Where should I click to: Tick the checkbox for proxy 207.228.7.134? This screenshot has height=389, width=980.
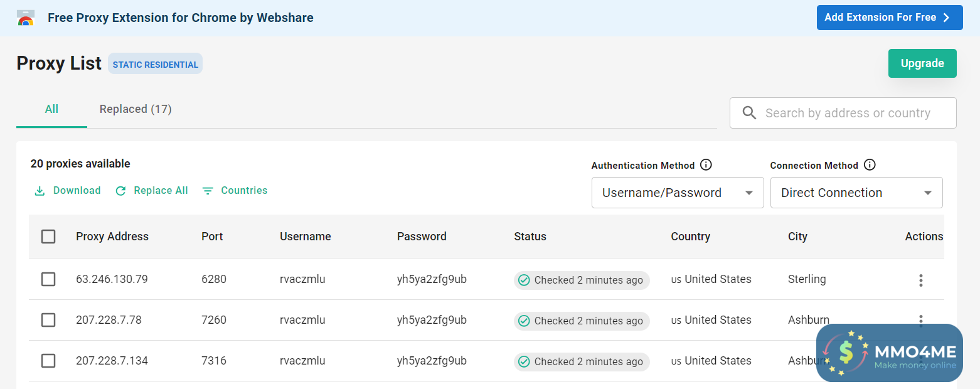point(48,361)
